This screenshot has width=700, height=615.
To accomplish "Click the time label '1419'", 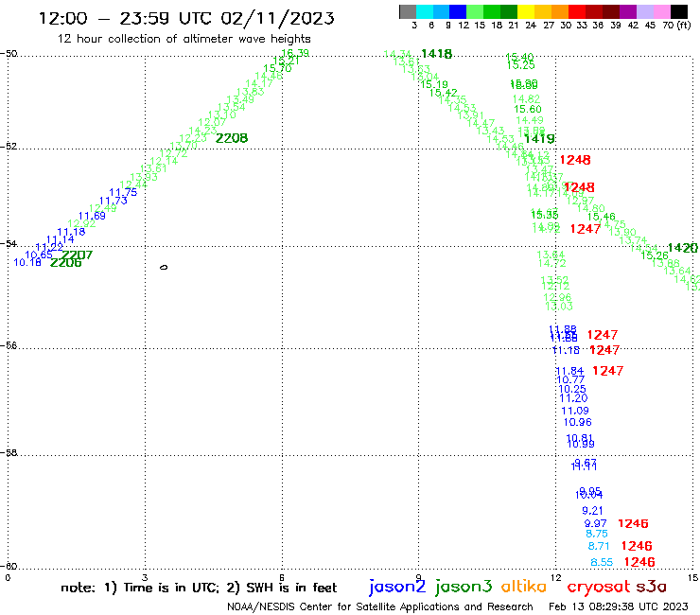I will (539, 139).
